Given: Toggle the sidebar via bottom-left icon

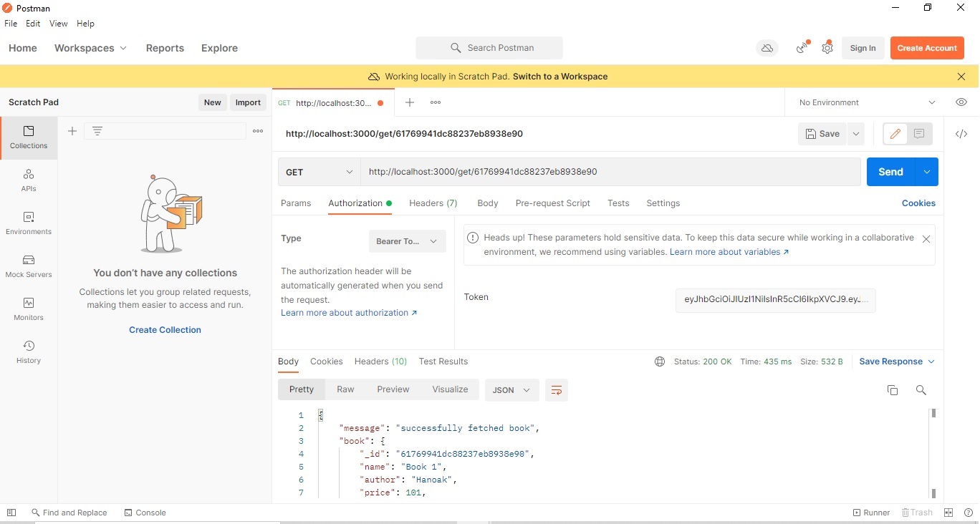Looking at the screenshot, I should 11,513.
